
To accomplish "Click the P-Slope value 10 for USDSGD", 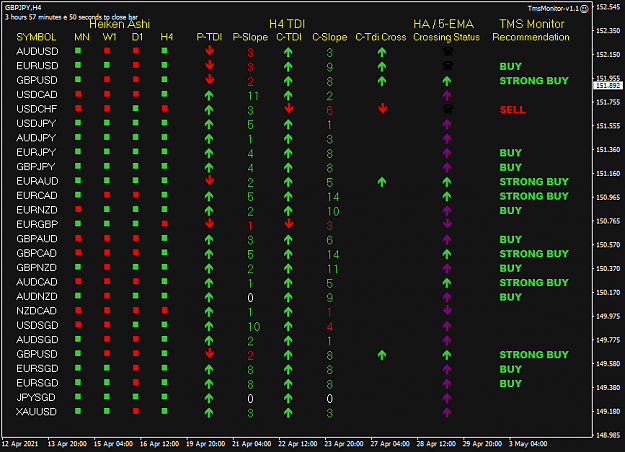I will coord(254,327).
